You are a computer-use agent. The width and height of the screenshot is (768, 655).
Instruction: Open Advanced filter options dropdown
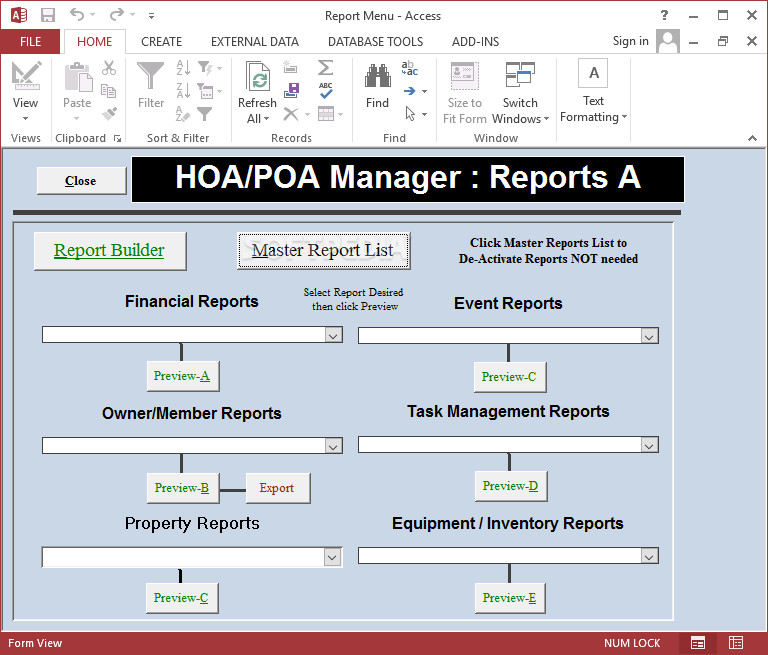[x=210, y=91]
